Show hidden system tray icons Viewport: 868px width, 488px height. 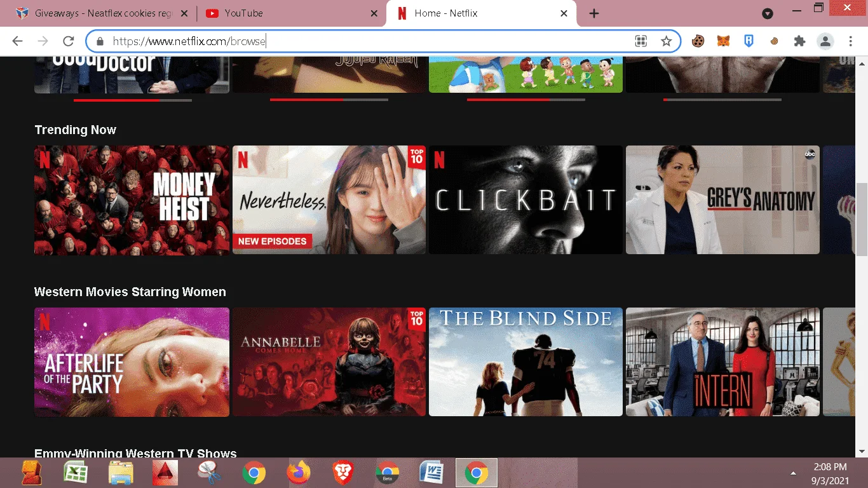click(x=793, y=473)
